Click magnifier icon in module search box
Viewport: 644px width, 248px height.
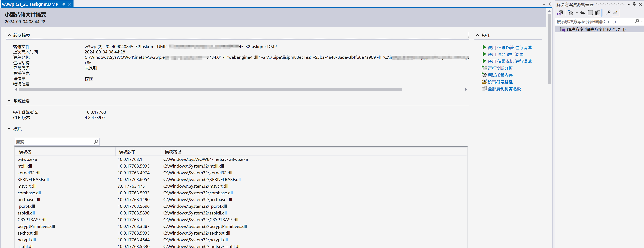(96, 142)
